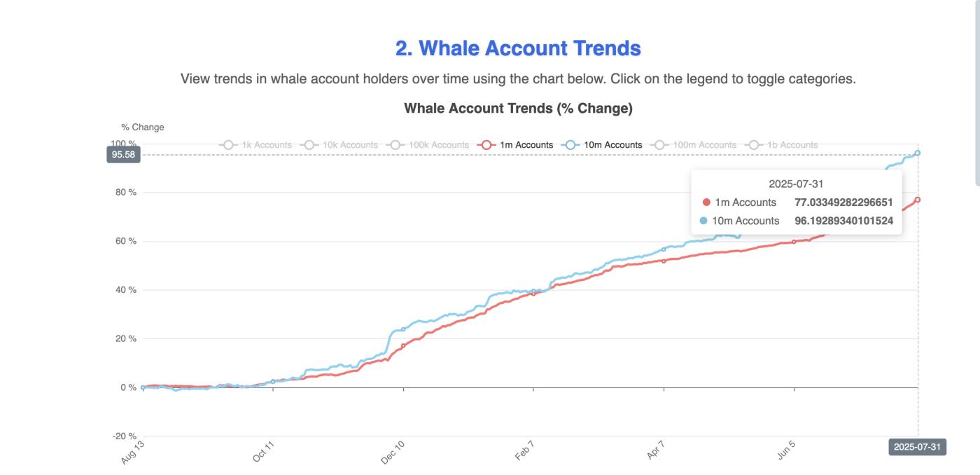Click the 10k Accounts legend circle icon
This screenshot has width=980, height=475.
point(309,144)
